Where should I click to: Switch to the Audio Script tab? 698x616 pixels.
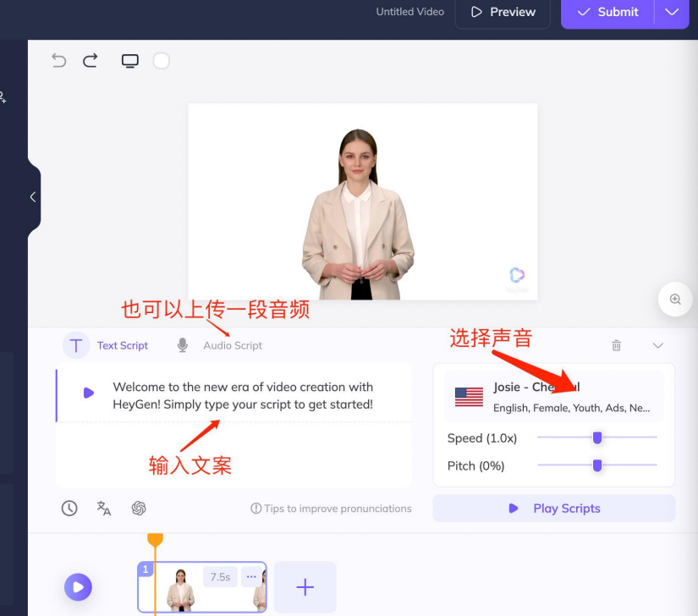click(232, 345)
